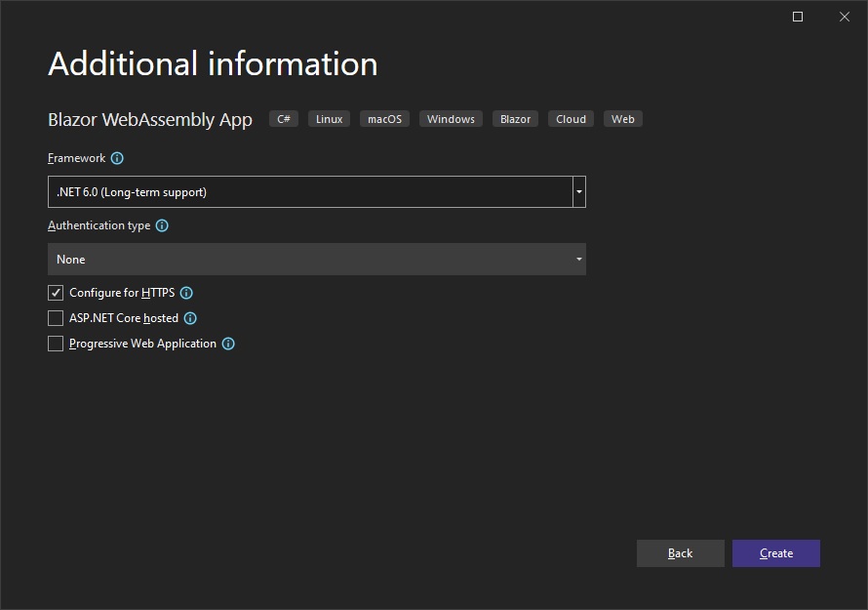Click info icon beside Configure for HTTPS
This screenshot has height=610, width=868.
[186, 293]
